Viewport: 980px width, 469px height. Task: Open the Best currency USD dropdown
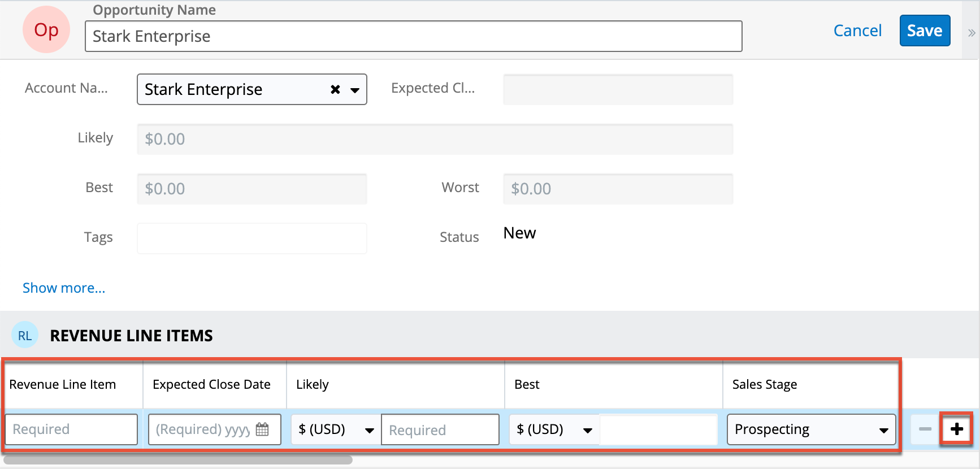pos(554,429)
